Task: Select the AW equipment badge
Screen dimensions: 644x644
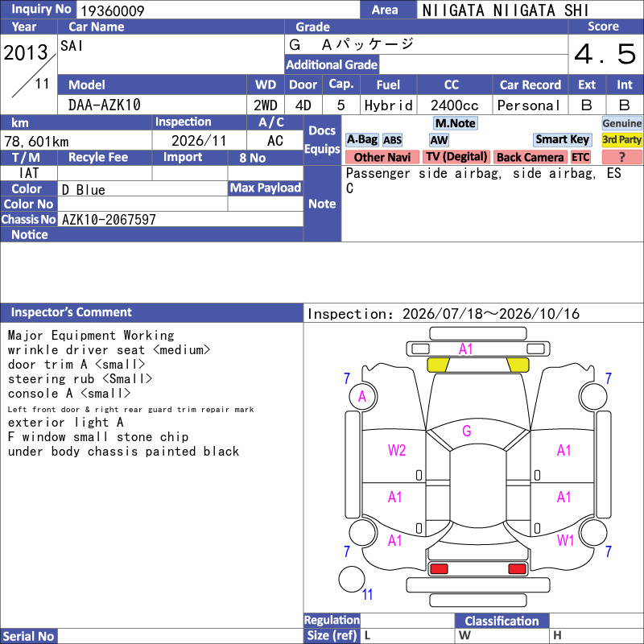Action: [x=439, y=140]
